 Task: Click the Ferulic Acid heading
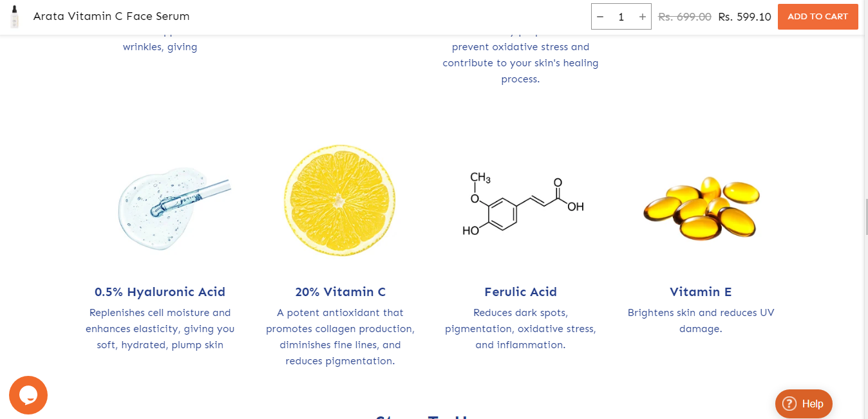(x=520, y=292)
